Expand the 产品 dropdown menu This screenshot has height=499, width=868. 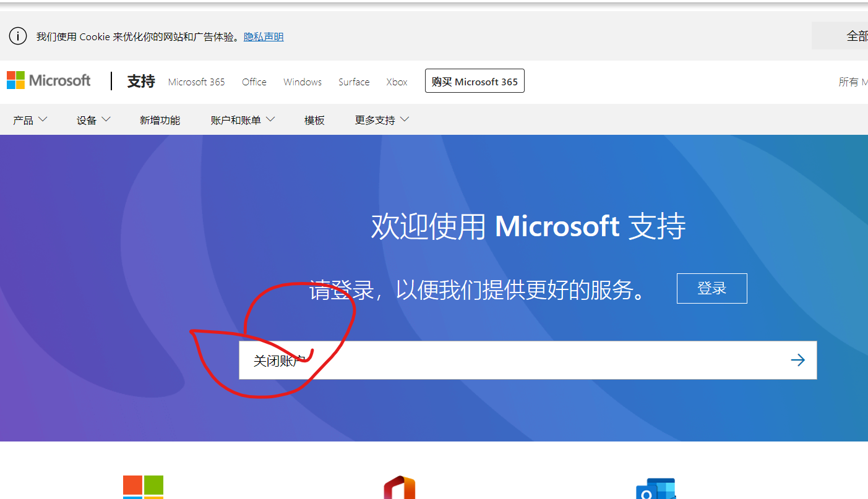click(x=30, y=120)
